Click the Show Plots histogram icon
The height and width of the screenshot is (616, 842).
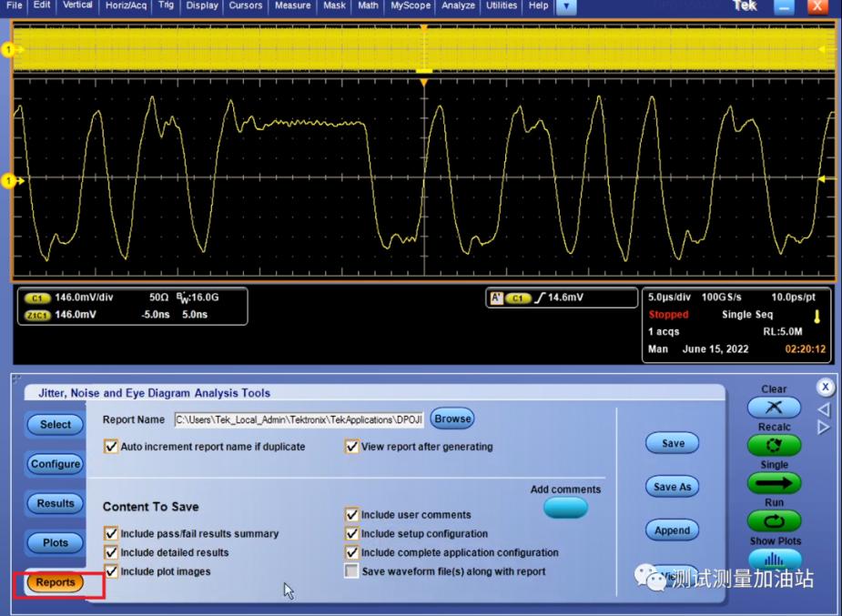773,559
